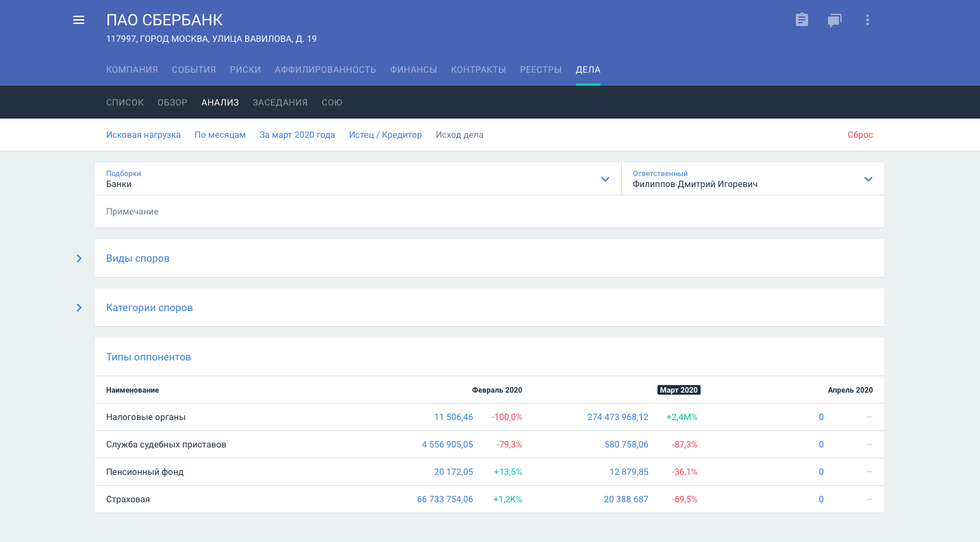Click the Исход дела filter

[x=460, y=135]
